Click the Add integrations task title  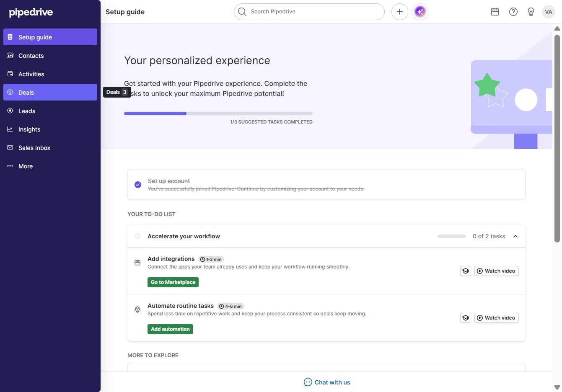171,259
